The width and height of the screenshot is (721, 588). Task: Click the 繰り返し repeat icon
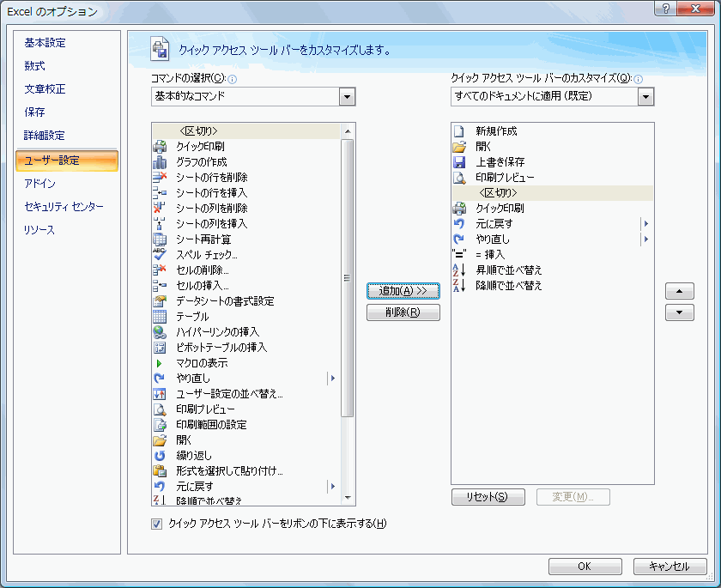pyautogui.click(x=160, y=456)
